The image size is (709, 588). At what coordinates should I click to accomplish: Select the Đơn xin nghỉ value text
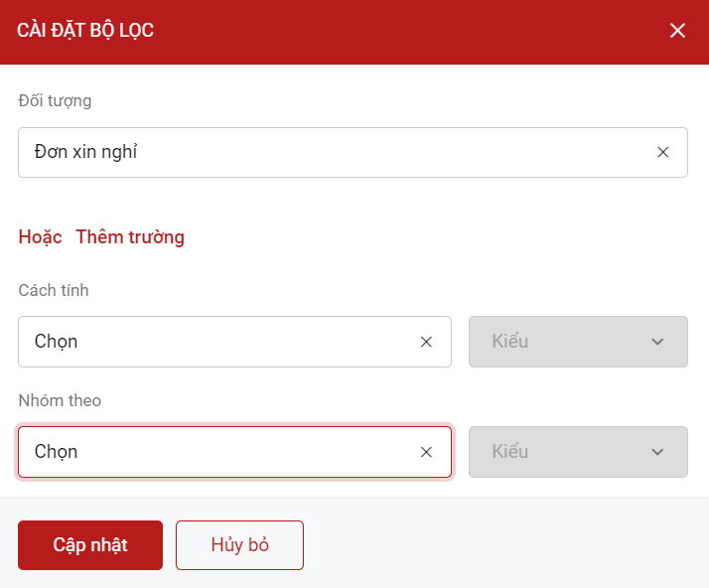[85, 152]
